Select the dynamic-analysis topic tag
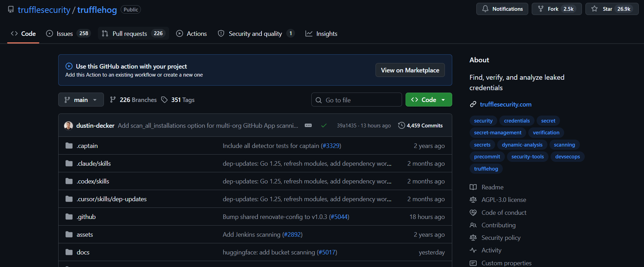This screenshot has height=267, width=644. [x=522, y=145]
